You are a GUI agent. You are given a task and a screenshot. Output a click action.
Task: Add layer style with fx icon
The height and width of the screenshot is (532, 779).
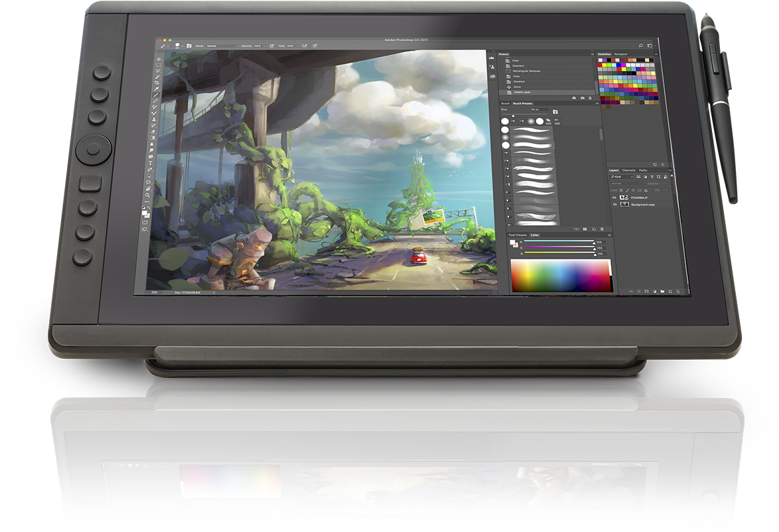tap(639, 291)
